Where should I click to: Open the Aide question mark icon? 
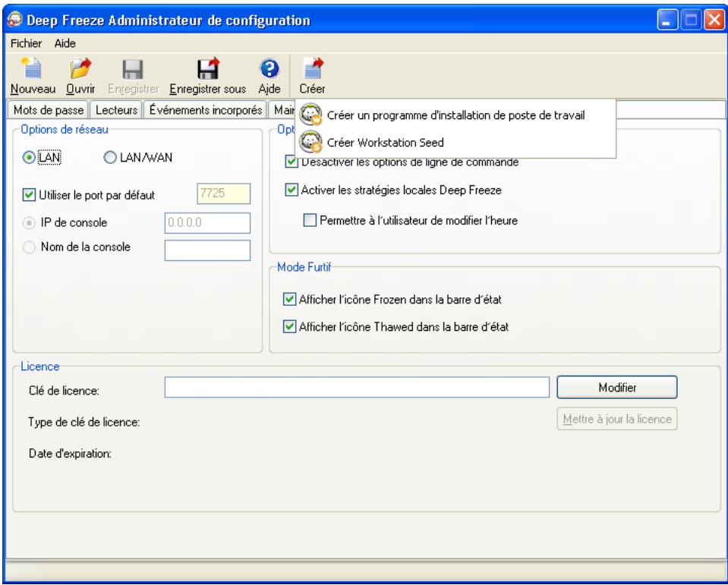[x=269, y=69]
